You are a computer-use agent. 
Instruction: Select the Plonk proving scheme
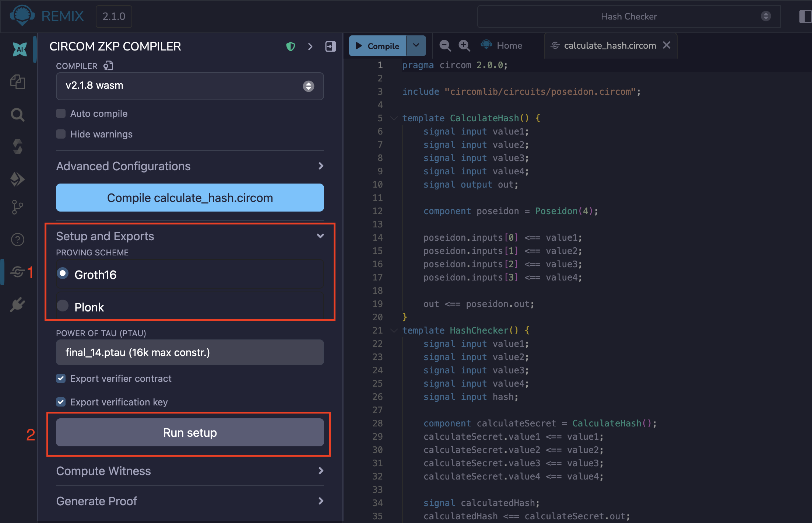pyautogui.click(x=63, y=306)
